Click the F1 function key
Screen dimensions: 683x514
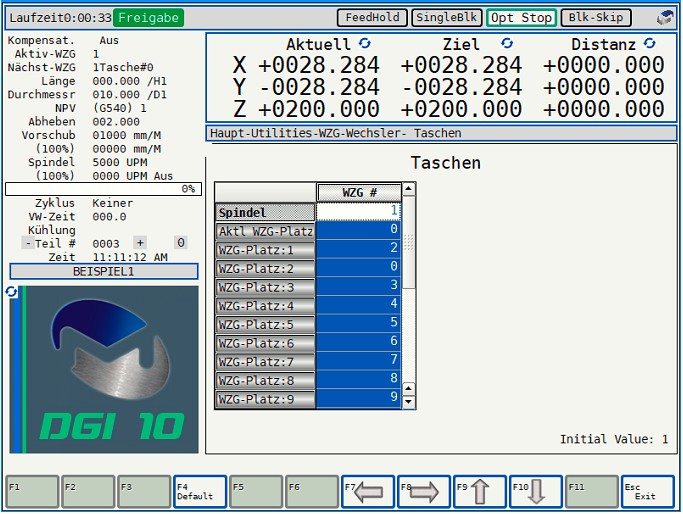(32, 492)
